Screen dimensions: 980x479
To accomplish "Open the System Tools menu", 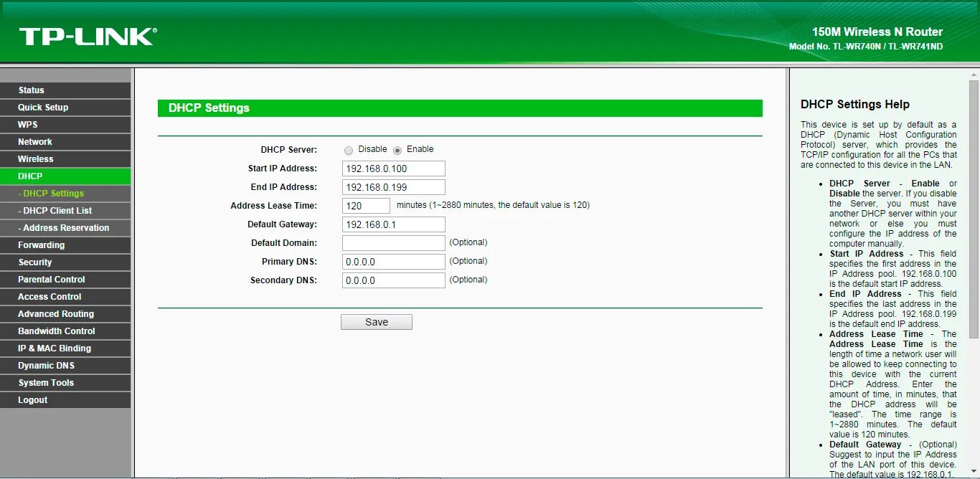I will (x=65, y=383).
